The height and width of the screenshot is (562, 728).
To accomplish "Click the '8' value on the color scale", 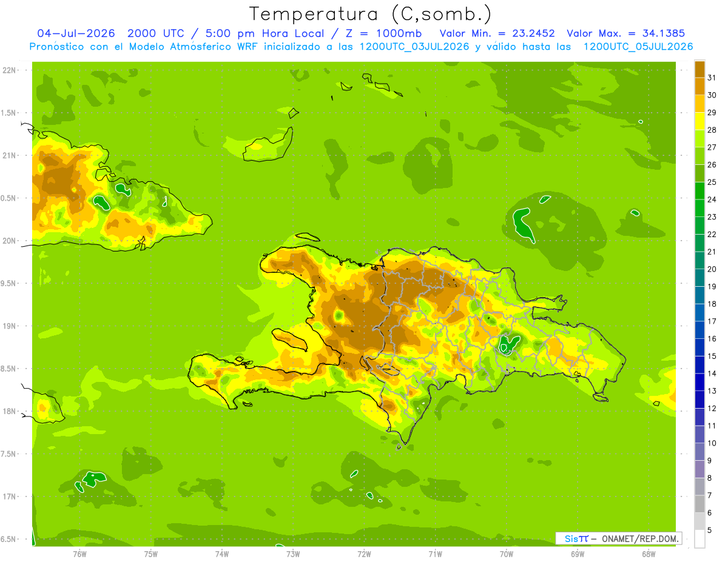I will tap(710, 478).
